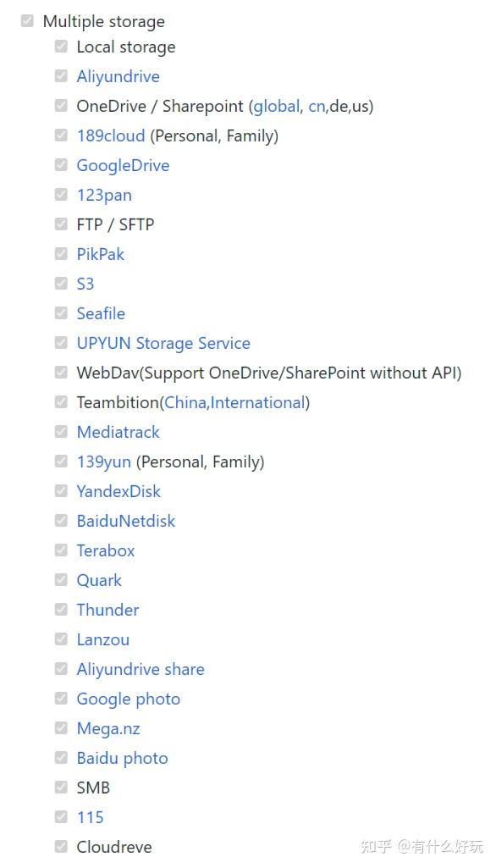
Task: Open the Google photo link
Action: coord(128,699)
